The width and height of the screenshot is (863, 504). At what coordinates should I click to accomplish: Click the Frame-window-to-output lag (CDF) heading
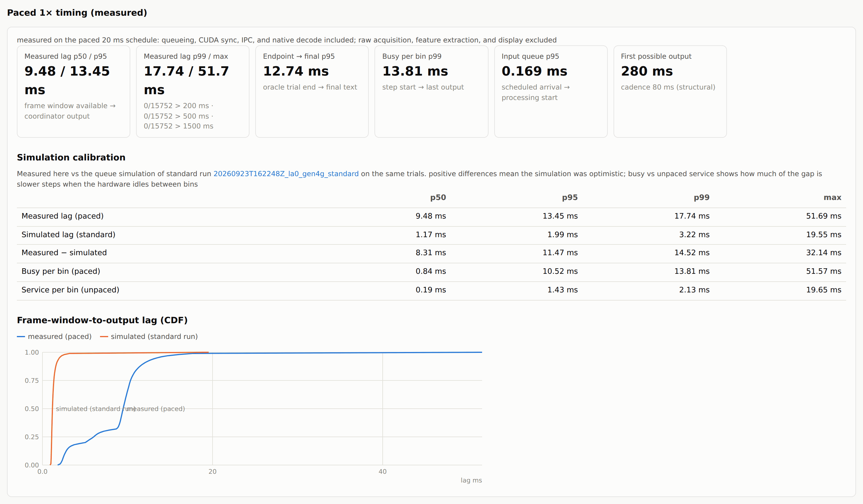pos(102,320)
